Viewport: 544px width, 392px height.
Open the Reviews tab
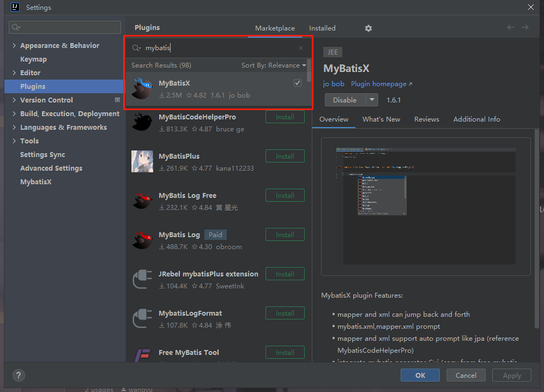point(427,119)
